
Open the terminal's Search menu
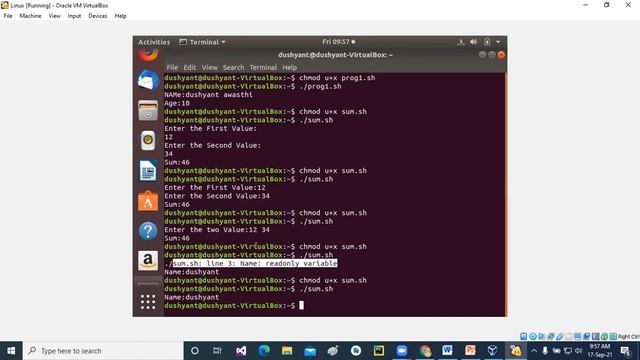click(x=233, y=67)
